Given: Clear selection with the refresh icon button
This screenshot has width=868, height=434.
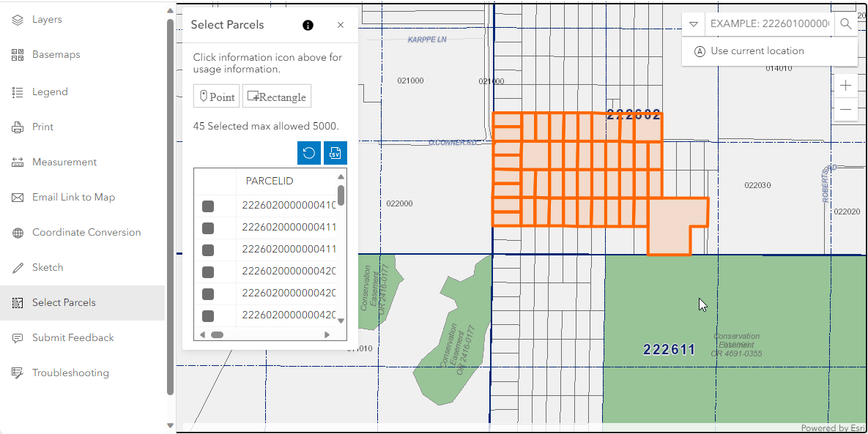Looking at the screenshot, I should coord(309,153).
